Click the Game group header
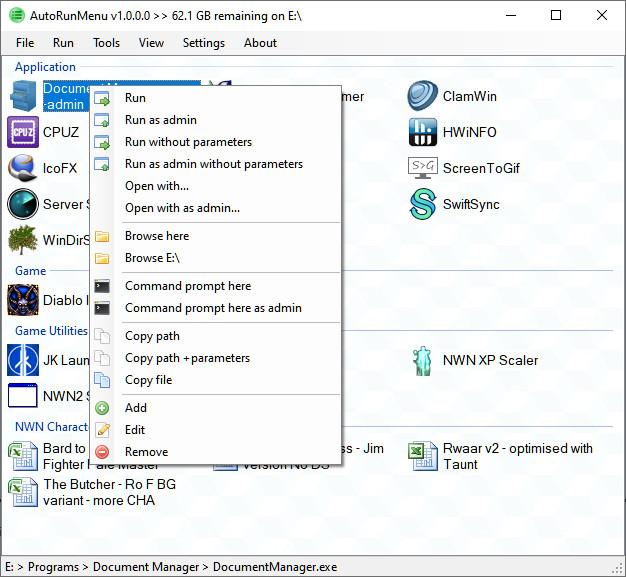This screenshot has width=626, height=577. [30, 271]
